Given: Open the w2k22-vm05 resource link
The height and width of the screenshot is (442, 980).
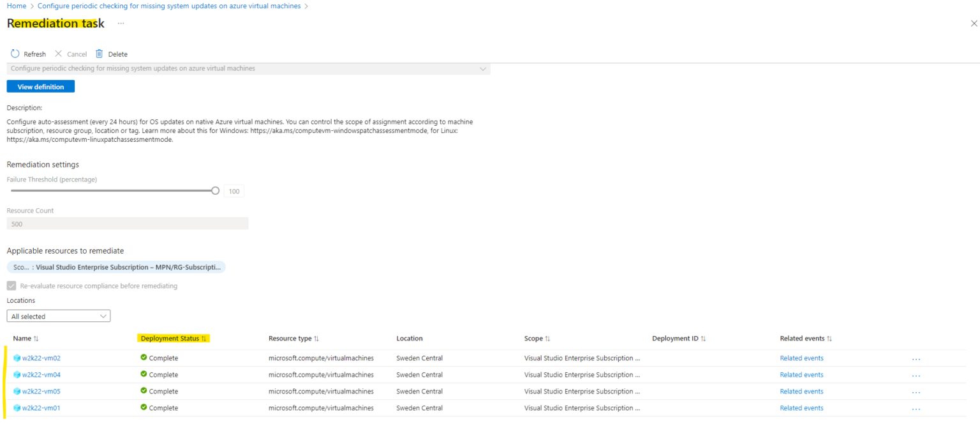Looking at the screenshot, I should pyautogui.click(x=41, y=392).
